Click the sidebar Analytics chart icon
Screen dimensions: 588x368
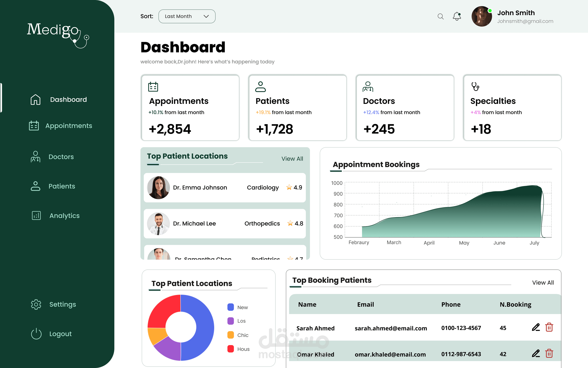[36, 216]
